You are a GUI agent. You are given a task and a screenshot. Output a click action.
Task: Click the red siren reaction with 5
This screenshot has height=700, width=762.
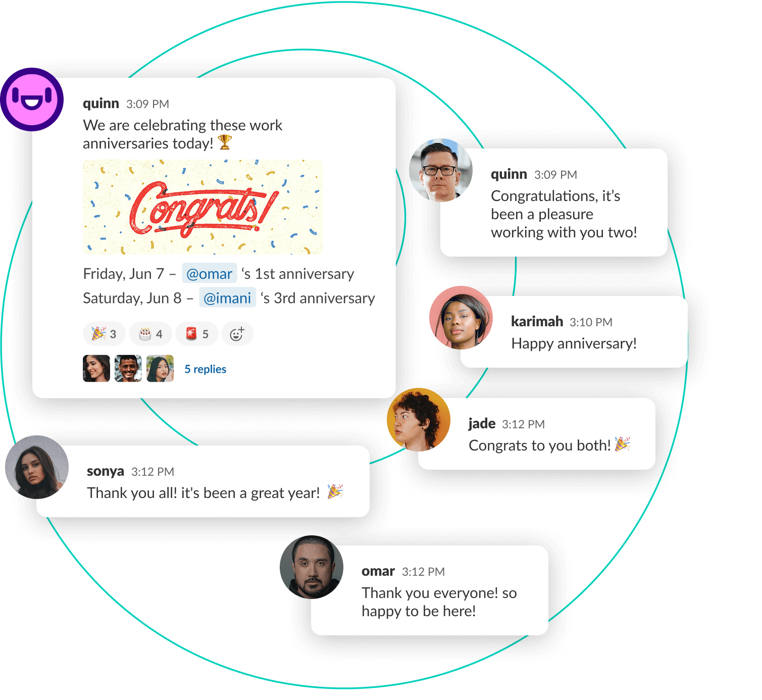[197, 334]
